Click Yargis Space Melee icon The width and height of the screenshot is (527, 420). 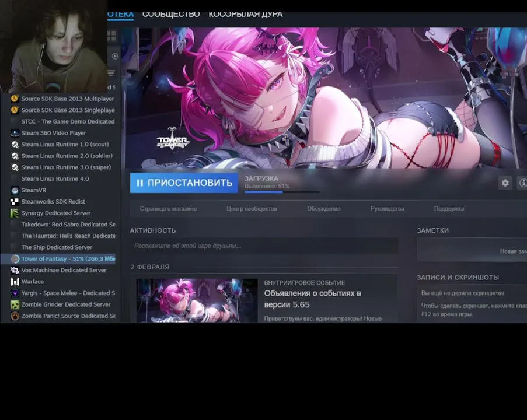[15, 293]
